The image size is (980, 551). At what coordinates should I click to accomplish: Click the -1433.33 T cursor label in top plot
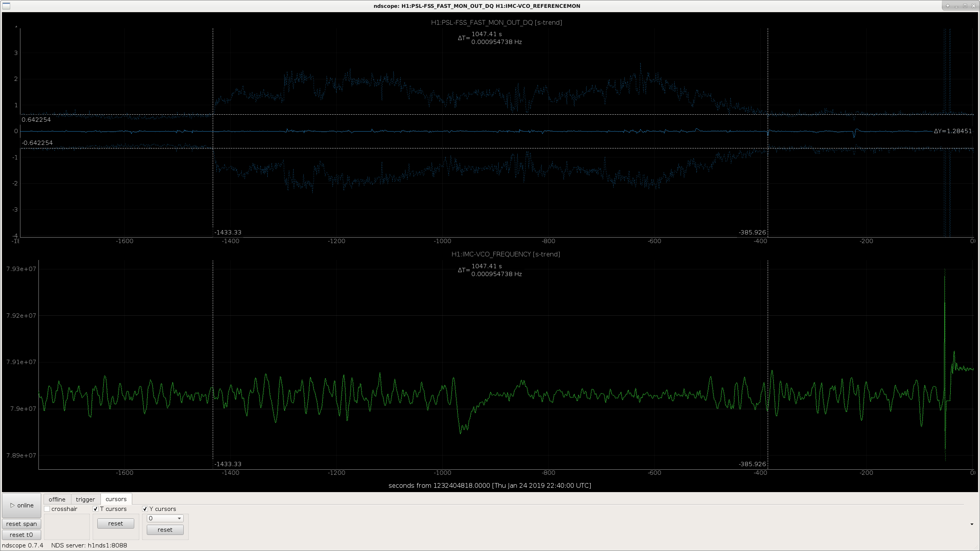(x=228, y=232)
